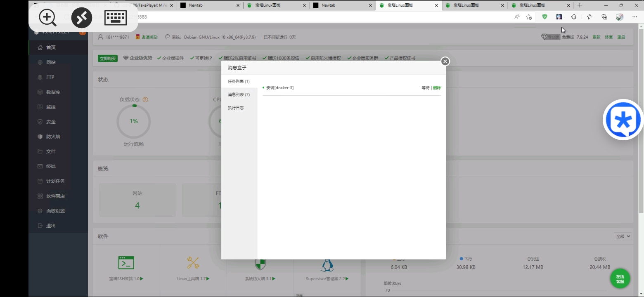The width and height of the screenshot is (644, 297).
Task: Open the browser profile avatar
Action: point(620,17)
